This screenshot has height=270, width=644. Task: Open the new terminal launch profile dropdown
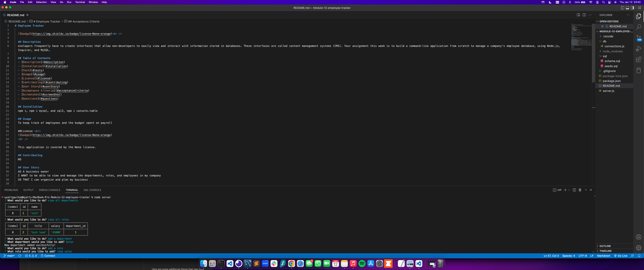[569, 190]
